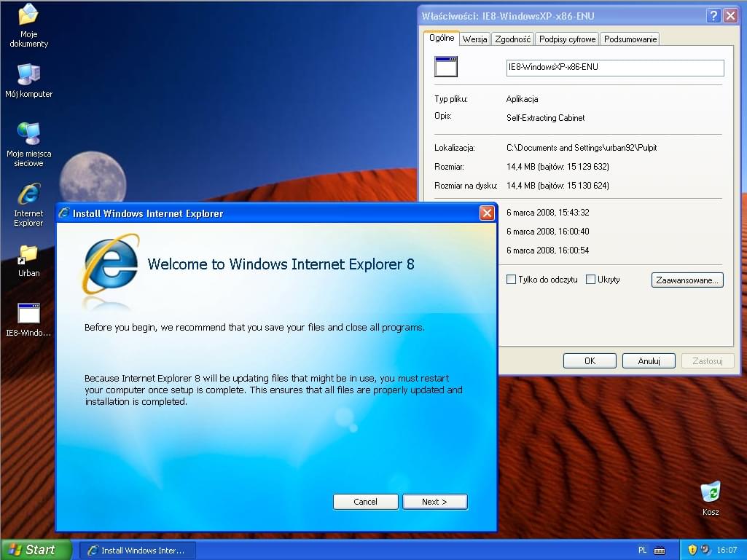Click the date '6 marca 2008, 16:00:40'
The image size is (747, 560).
point(548,232)
